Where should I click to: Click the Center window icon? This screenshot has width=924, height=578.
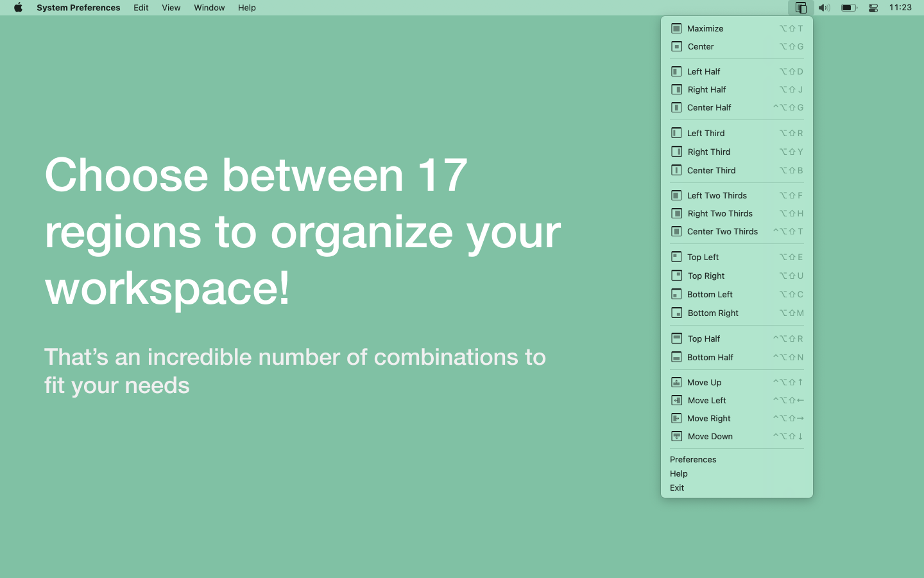click(676, 46)
